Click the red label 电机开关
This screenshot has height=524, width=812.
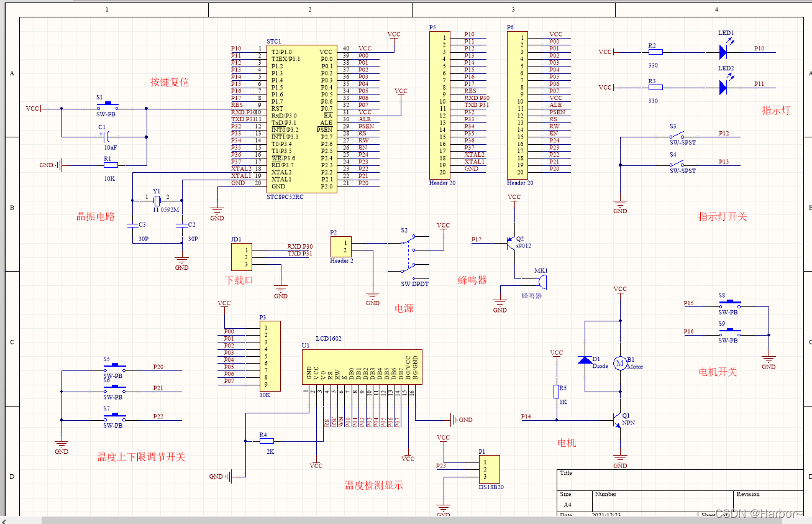click(718, 372)
